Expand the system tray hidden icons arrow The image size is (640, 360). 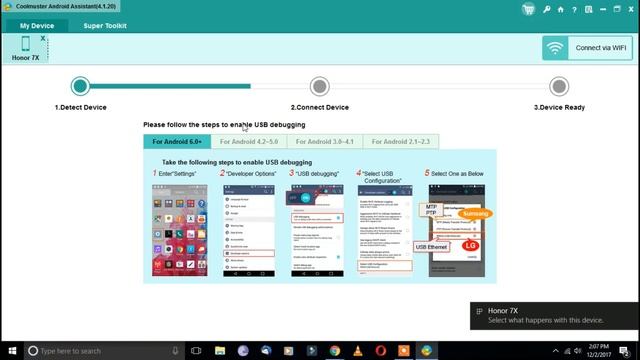(x=556, y=351)
